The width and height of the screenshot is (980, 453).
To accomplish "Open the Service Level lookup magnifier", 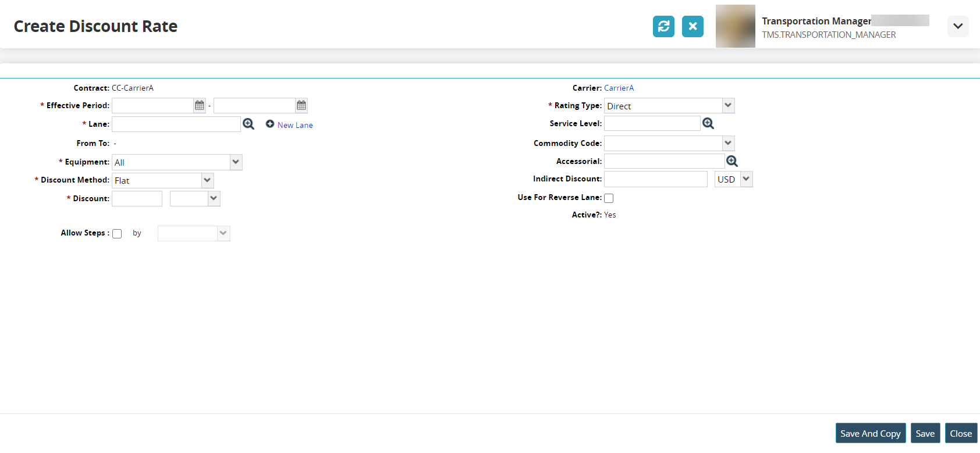I will click(x=708, y=123).
